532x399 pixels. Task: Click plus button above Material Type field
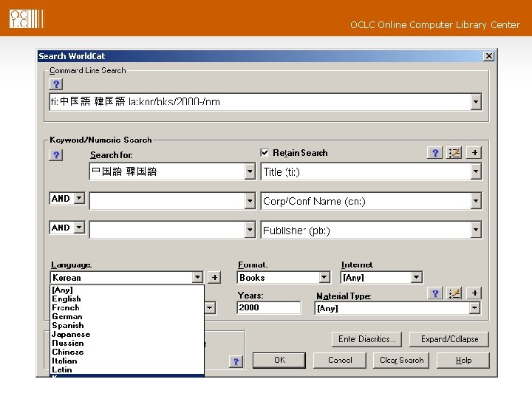[x=474, y=293]
